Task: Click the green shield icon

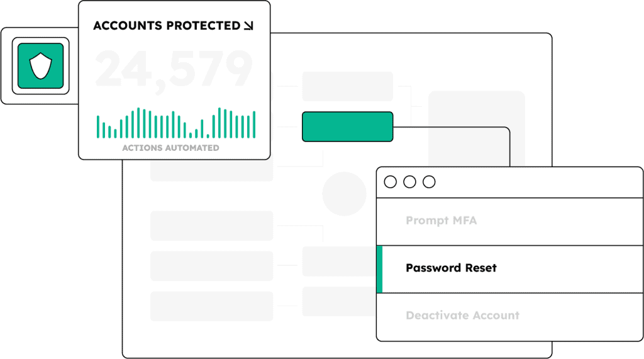Action: pos(40,65)
